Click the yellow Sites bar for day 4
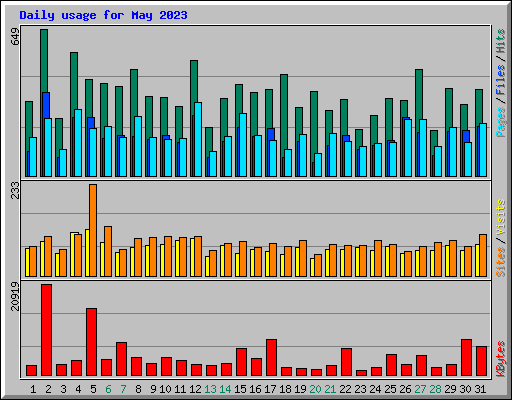This screenshot has height=400, width=512. coord(72,254)
